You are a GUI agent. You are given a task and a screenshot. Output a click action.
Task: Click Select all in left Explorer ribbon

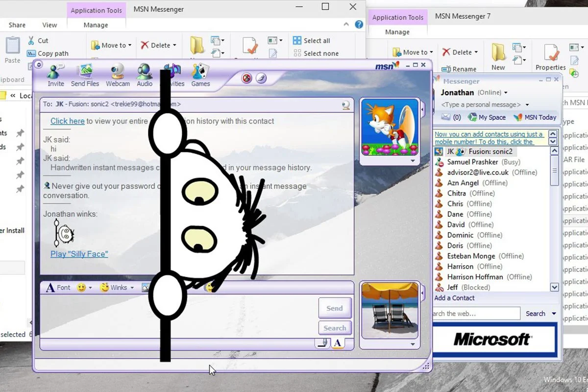pyautogui.click(x=312, y=41)
